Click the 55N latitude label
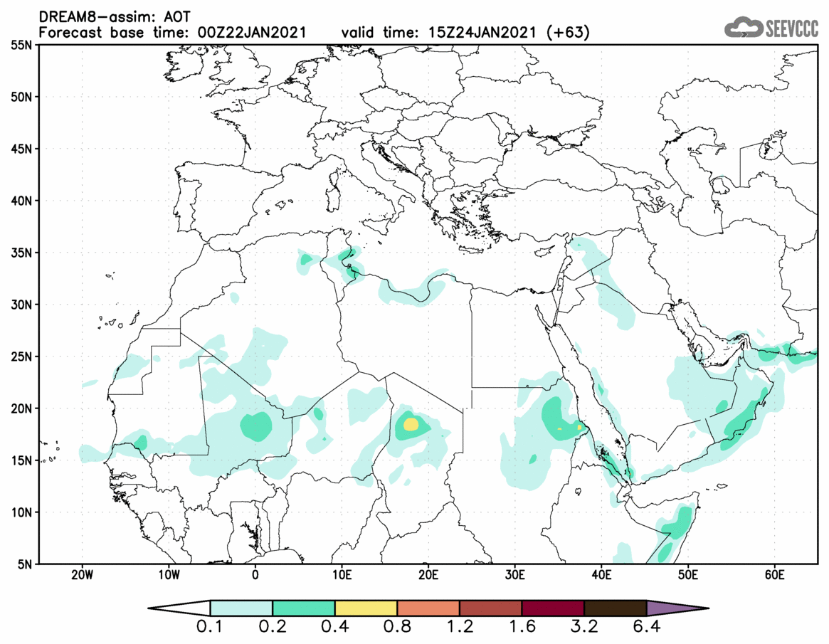 tap(21, 46)
